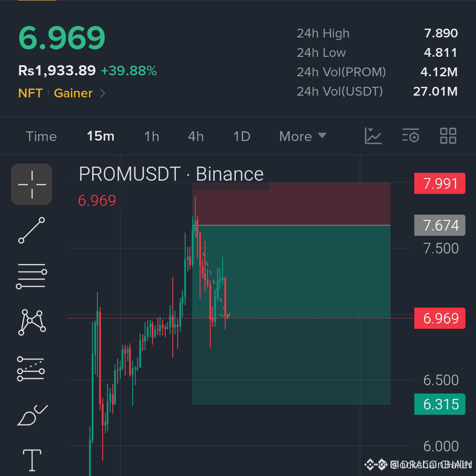Select the 15m interval tab
The height and width of the screenshot is (476, 476).
(100, 136)
